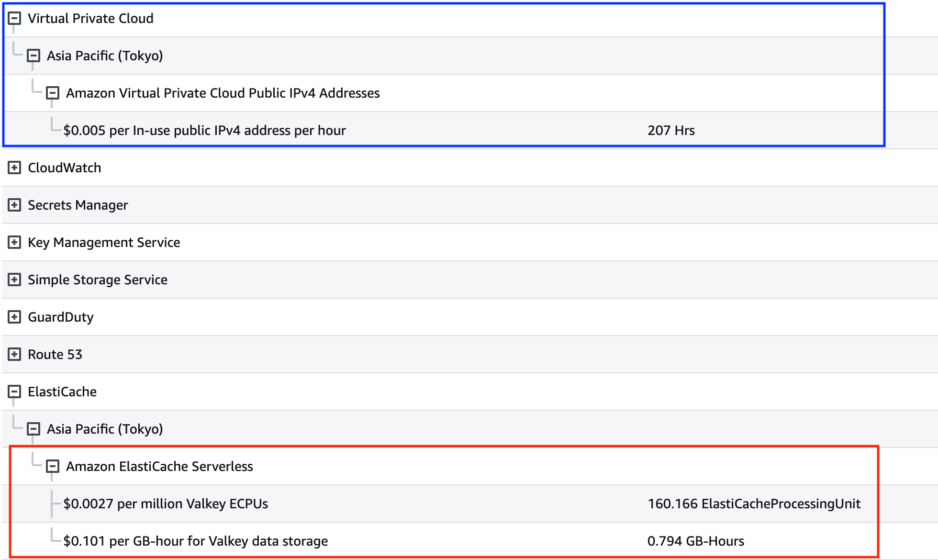
Task: Click the 207 Hrs usage value
Action: tap(671, 131)
